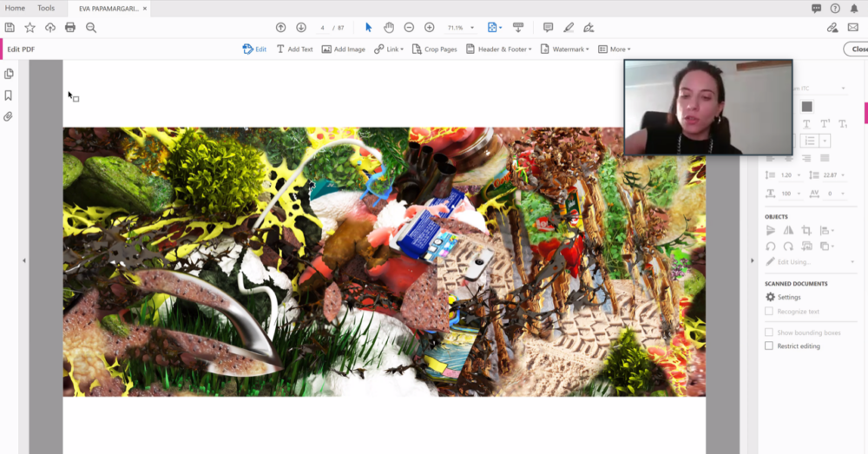Go to previous page arrow

280,28
